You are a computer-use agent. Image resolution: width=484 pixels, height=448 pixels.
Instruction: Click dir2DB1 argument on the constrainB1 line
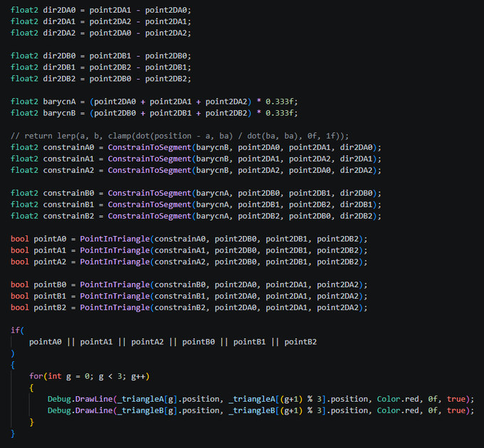(356, 204)
